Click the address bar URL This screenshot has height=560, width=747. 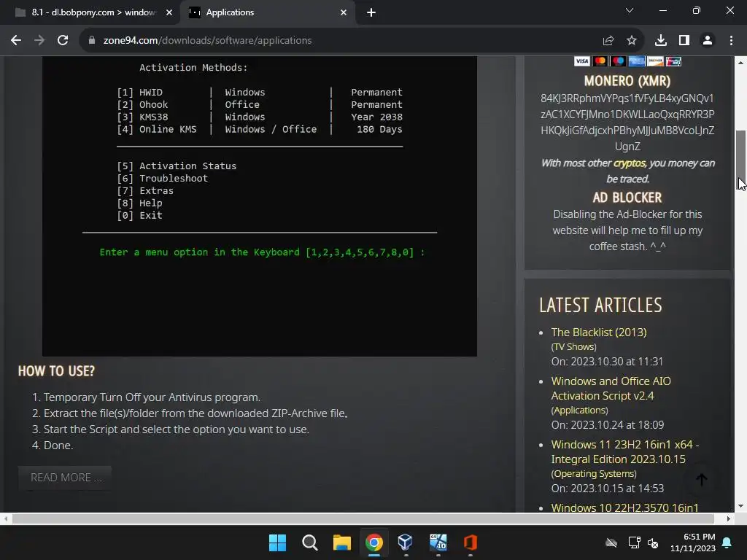coord(207,41)
